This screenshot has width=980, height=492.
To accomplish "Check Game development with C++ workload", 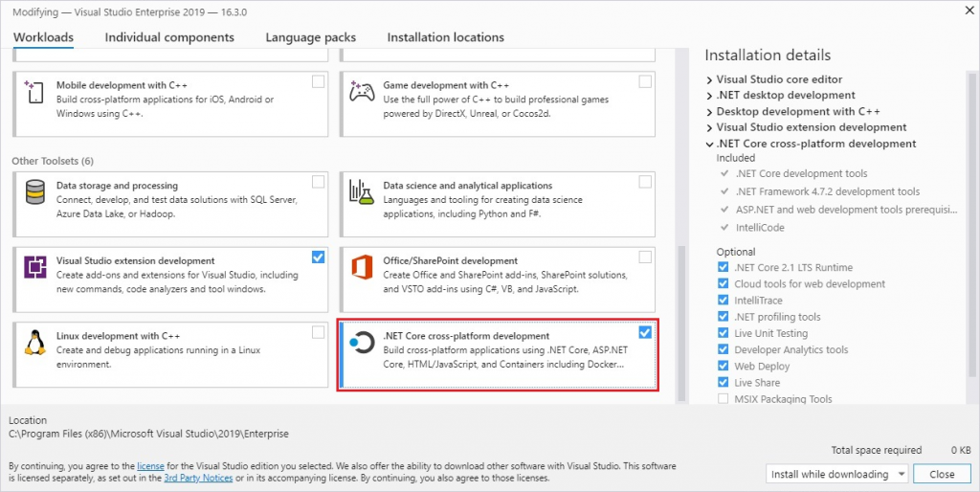I will 645,82.
